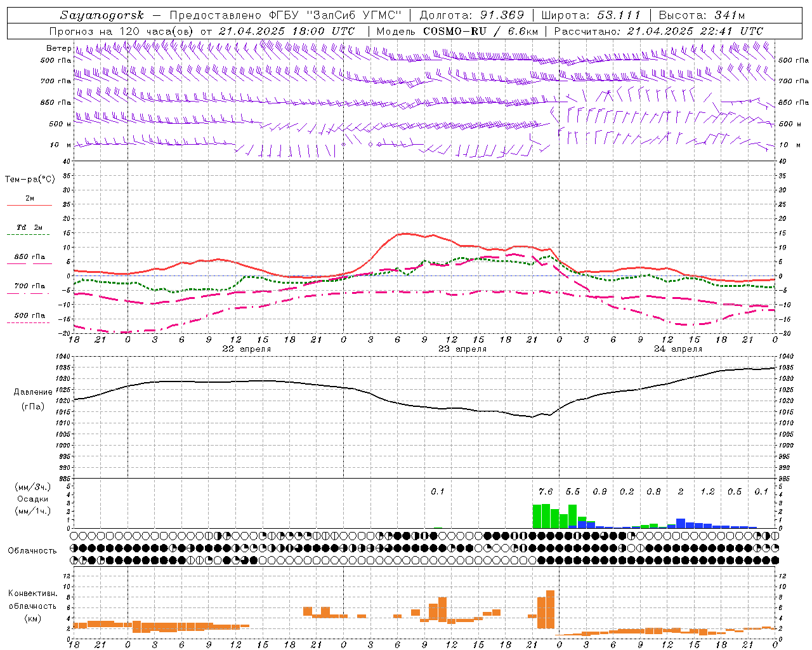Click the Конвективн. convective cloud label
The image size is (812, 650).
tap(32, 594)
